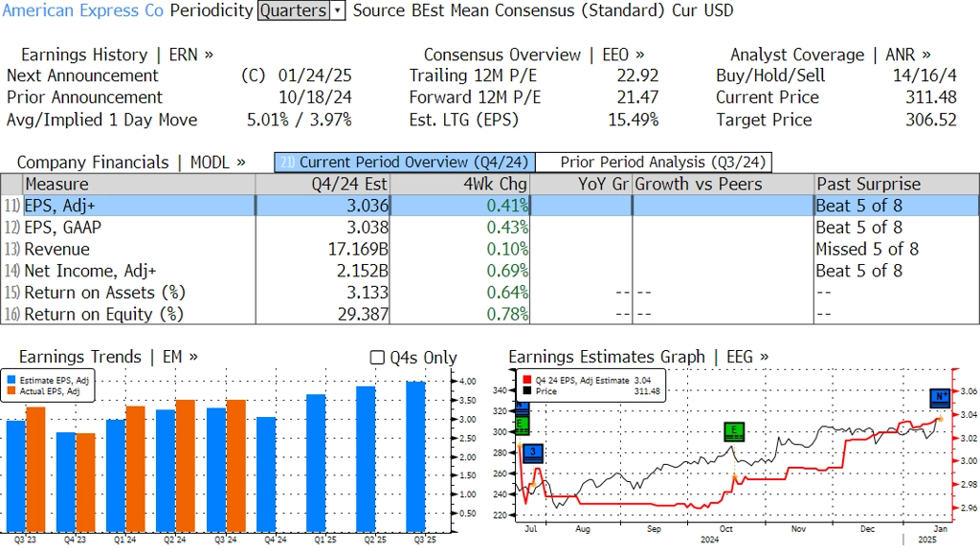The image size is (980, 549).
Task: Open Analyst Coverage ANR link
Action: tap(830, 55)
